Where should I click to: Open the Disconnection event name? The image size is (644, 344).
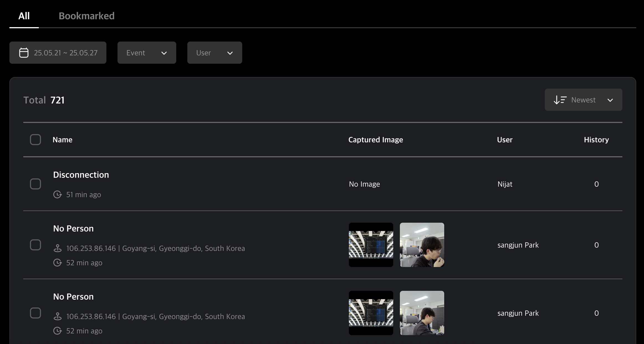point(81,175)
